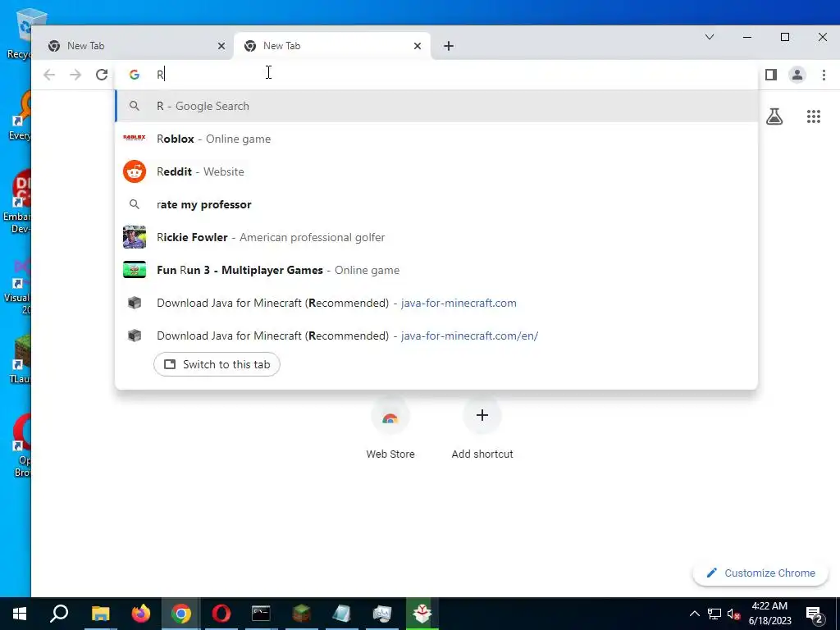This screenshot has width=840, height=630.
Task: Open the Windows Start menu
Action: point(20,614)
